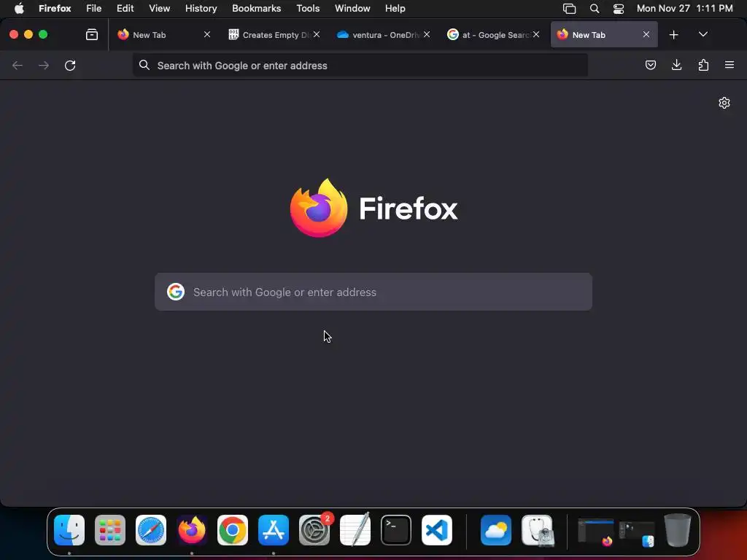The width and height of the screenshot is (747, 560).
Task: Personalize new tab via gear icon
Action: coord(724,103)
